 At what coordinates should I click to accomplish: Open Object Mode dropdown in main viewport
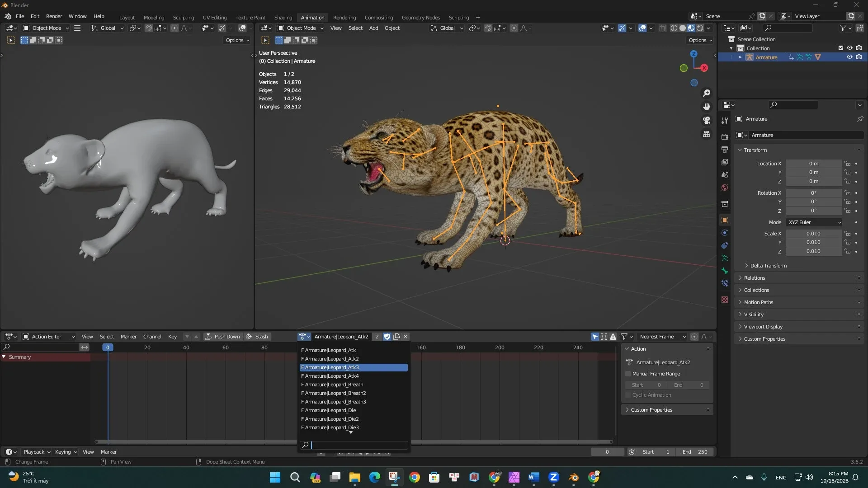301,28
